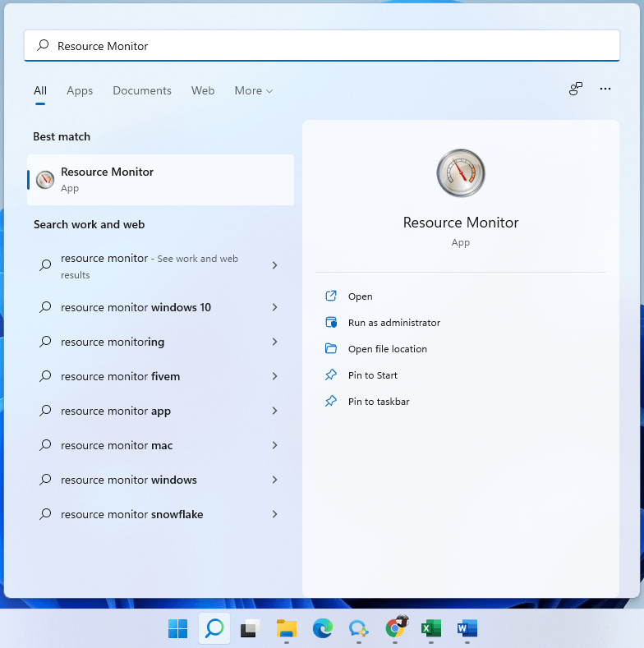Click the Resource Monitor title in the preview pane
Image resolution: width=644 pixels, height=648 pixels.
point(461,223)
